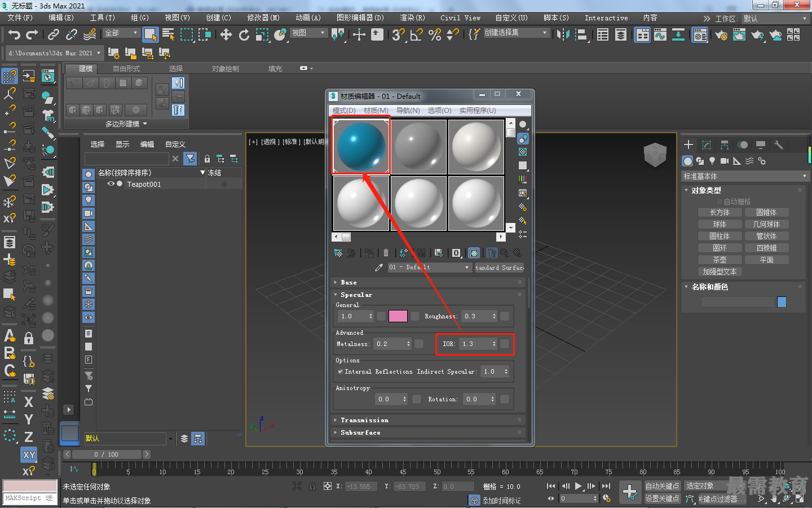Screen dimensions: 812x508
Task: Open the 视图 reference coordinate dropdown
Action: click(x=308, y=33)
